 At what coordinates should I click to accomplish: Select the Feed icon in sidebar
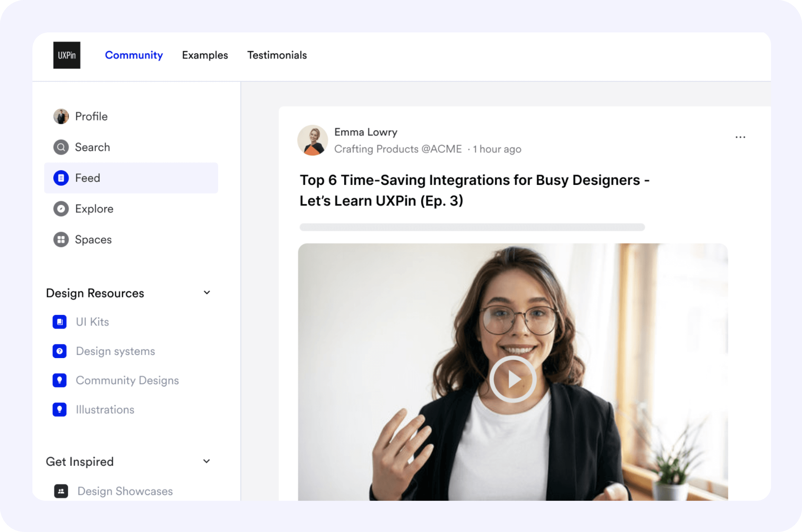pyautogui.click(x=61, y=178)
